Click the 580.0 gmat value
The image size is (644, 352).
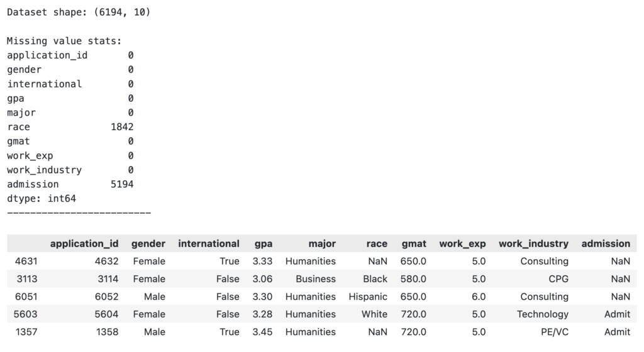413,278
